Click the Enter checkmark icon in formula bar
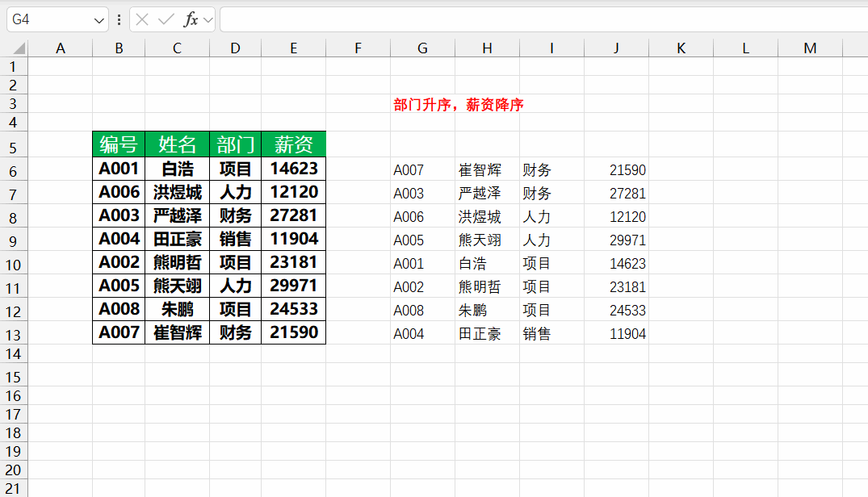The width and height of the screenshot is (868, 497). (x=166, y=20)
